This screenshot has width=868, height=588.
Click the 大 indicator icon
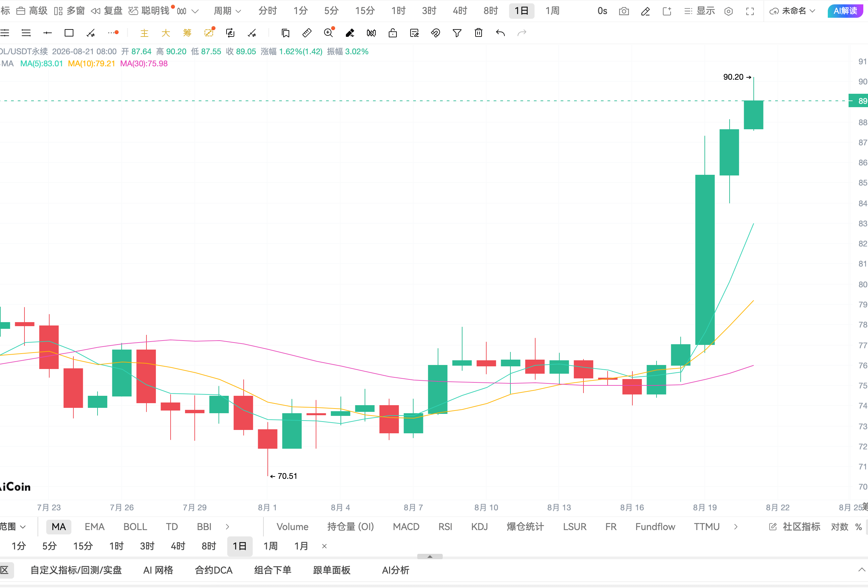(166, 33)
